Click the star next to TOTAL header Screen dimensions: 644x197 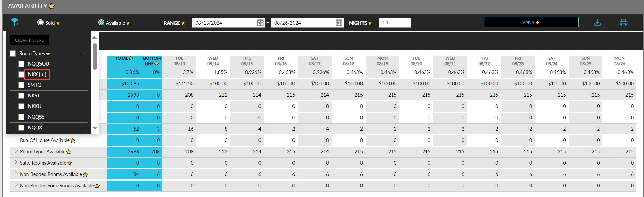[131, 59]
